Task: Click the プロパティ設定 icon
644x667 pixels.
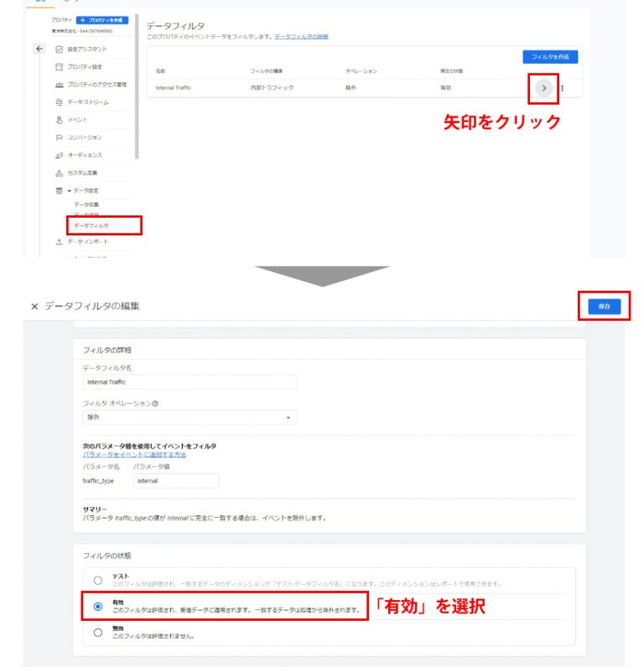Action: 60,67
